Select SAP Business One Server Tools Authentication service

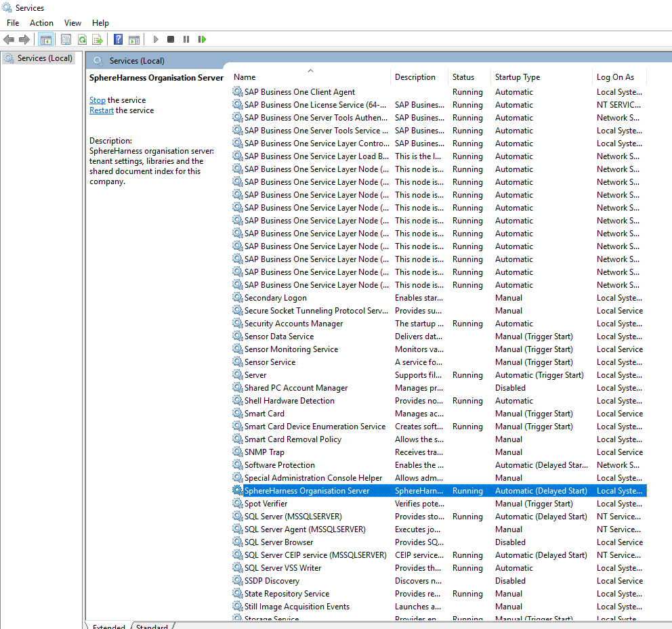click(439, 118)
